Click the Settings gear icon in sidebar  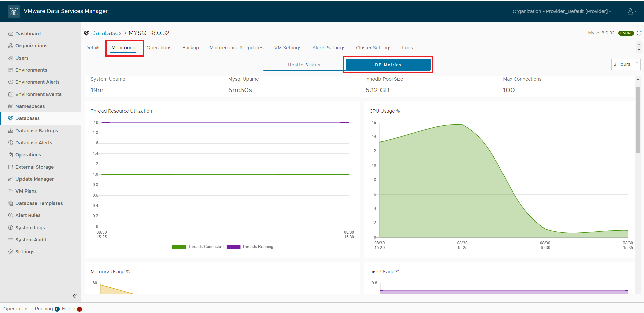point(11,252)
